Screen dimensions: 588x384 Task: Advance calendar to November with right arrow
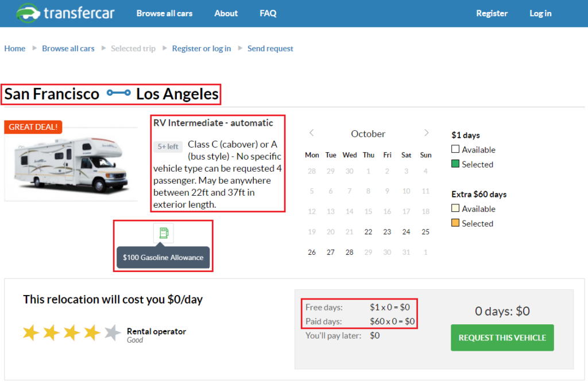click(x=425, y=133)
